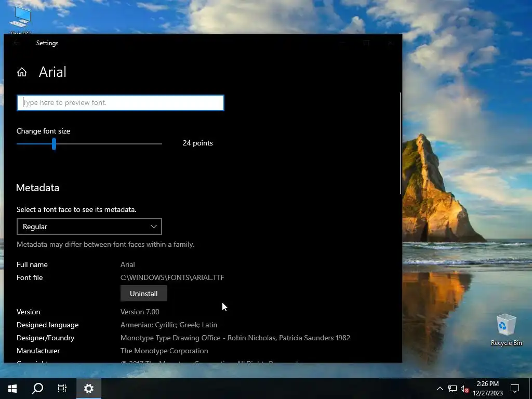Click Armenian; Cyrillic; Greek; Latin value
The image size is (532, 399).
[169, 325]
